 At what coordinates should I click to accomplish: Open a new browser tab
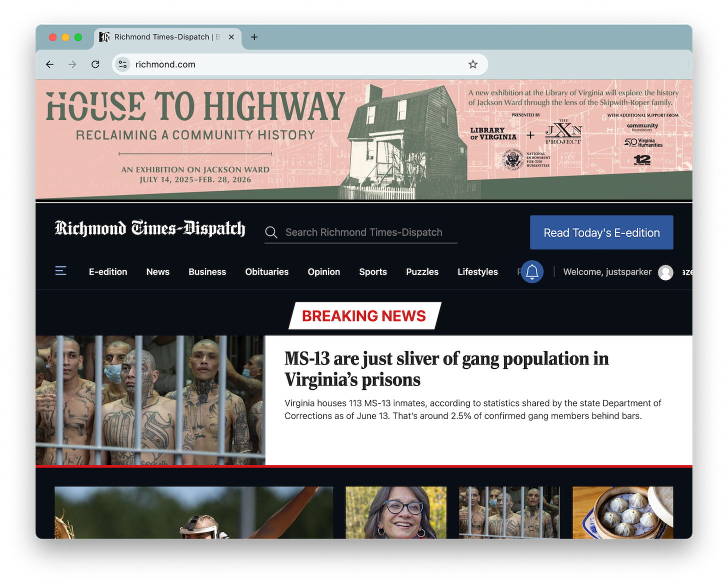coord(254,37)
